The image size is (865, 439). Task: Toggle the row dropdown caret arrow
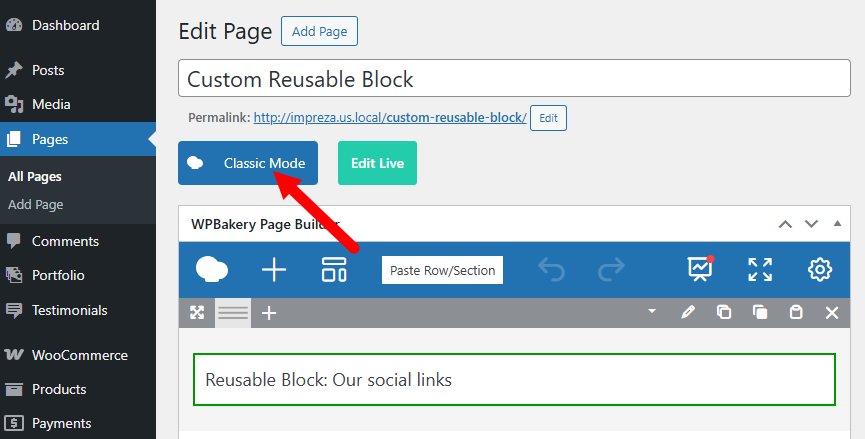pyautogui.click(x=652, y=311)
